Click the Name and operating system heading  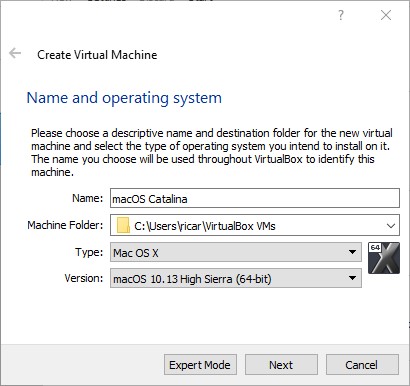coord(124,98)
